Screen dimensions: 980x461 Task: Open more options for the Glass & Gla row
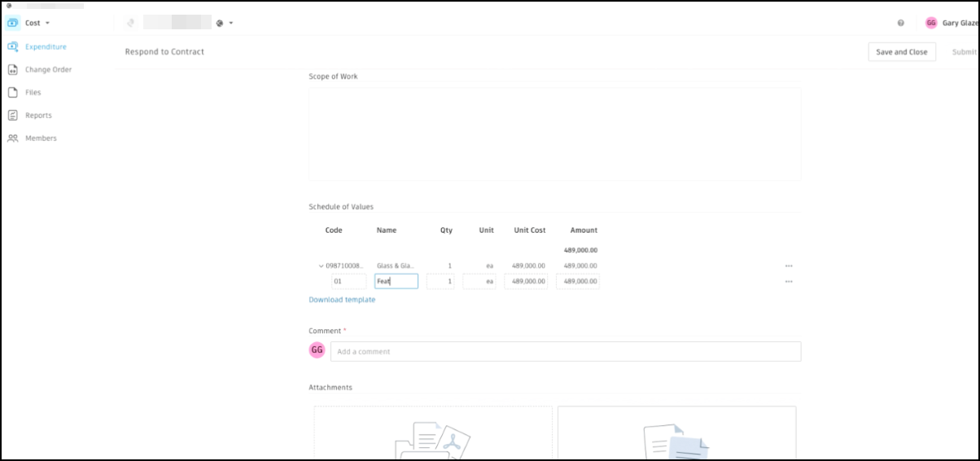coord(789,266)
